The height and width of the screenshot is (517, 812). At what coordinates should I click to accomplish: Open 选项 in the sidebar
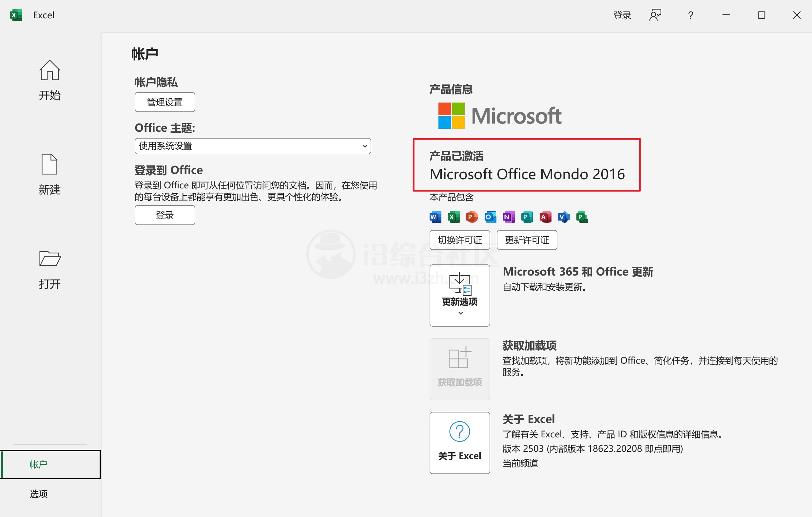click(39, 494)
